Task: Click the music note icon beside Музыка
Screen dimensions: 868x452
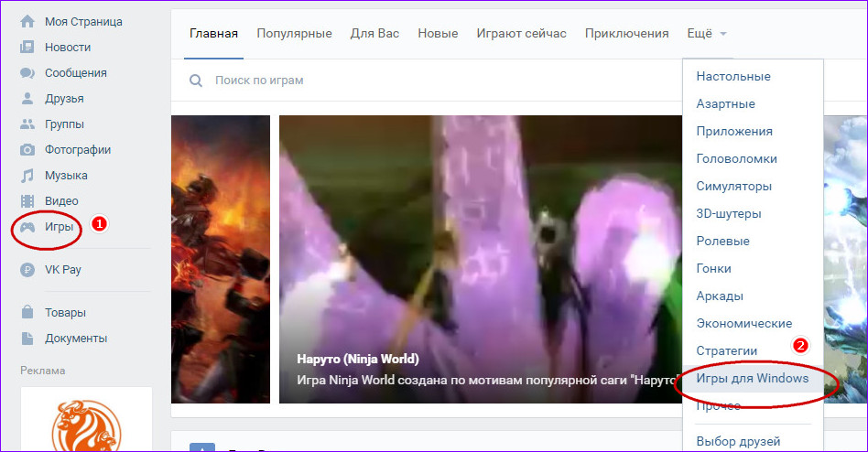Action: tap(27, 176)
